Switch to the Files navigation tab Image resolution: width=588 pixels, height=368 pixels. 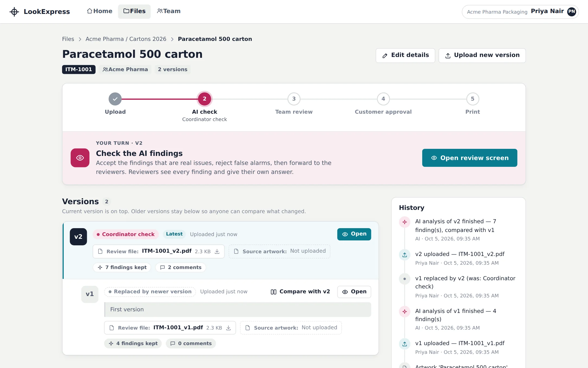(134, 11)
